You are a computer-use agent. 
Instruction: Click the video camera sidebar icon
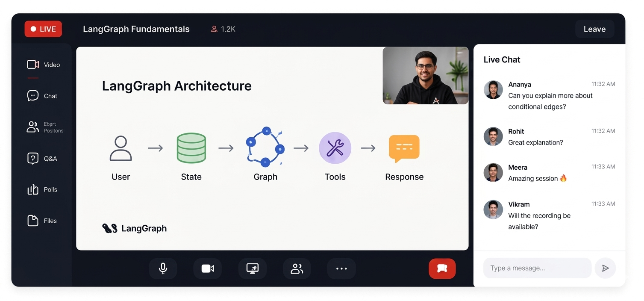click(x=33, y=65)
